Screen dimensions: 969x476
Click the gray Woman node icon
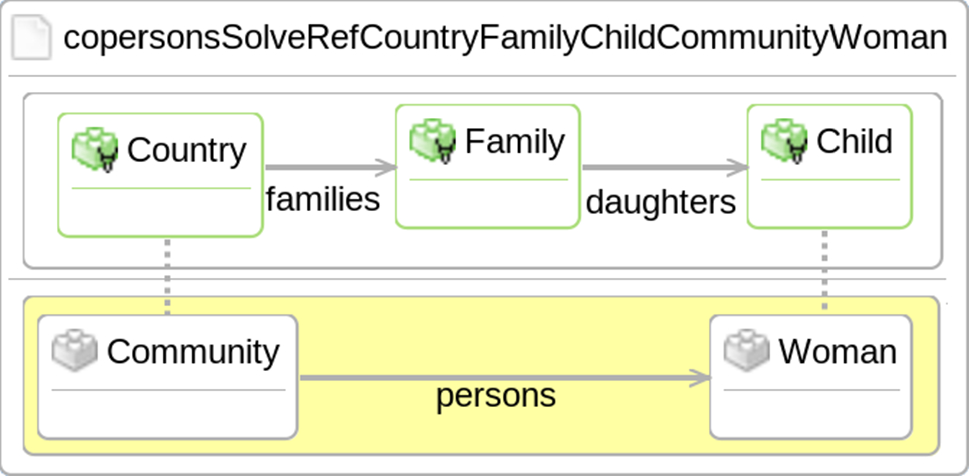pyautogui.click(x=747, y=352)
